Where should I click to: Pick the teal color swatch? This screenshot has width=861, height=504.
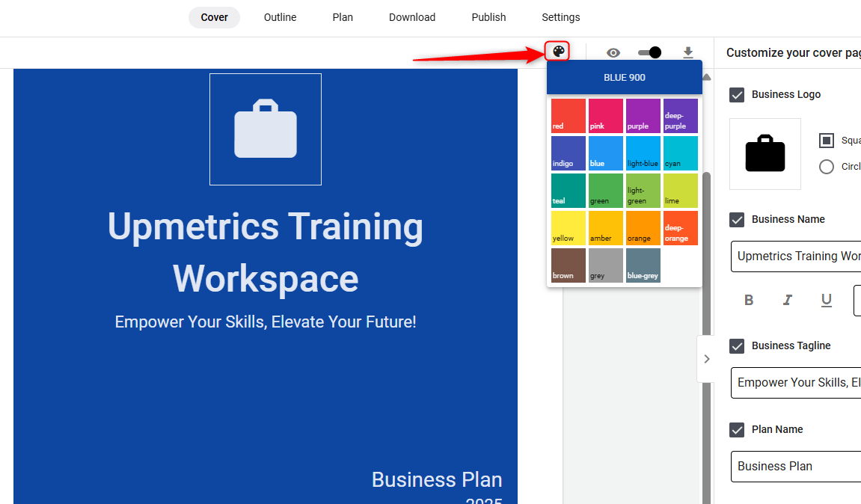(x=569, y=191)
